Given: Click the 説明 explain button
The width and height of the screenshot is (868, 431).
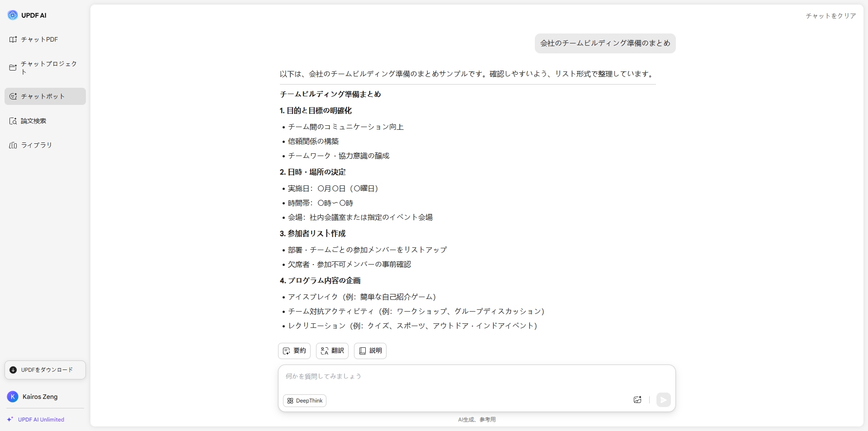Looking at the screenshot, I should tap(370, 351).
